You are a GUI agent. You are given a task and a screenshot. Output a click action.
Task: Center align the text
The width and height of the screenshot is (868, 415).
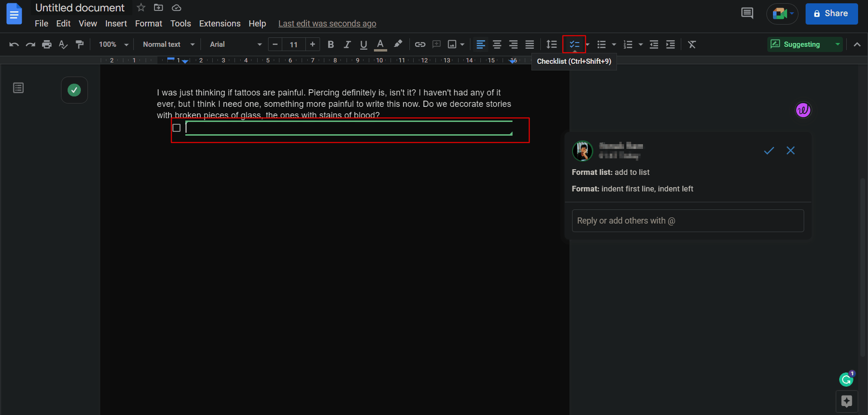click(497, 44)
